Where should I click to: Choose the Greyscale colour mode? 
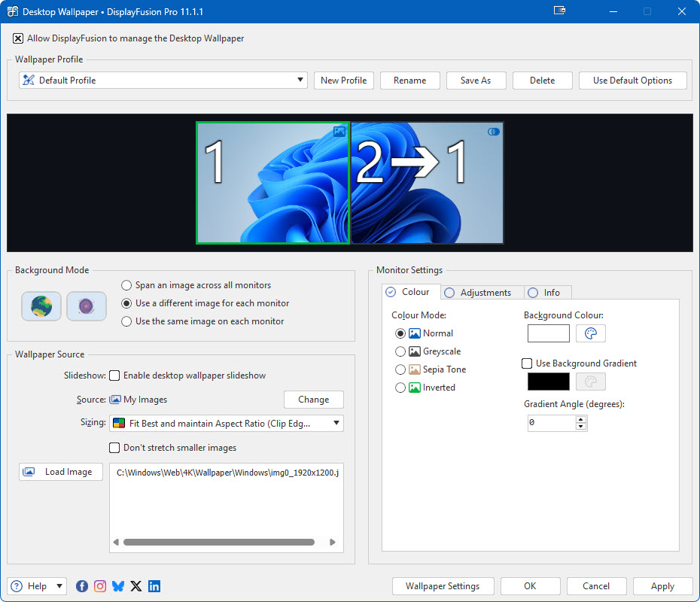tap(400, 351)
